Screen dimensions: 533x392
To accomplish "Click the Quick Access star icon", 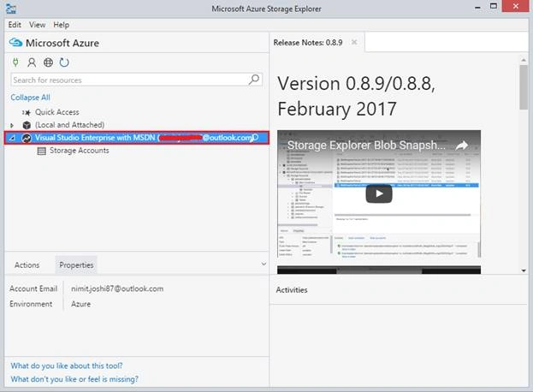I will coord(27,112).
